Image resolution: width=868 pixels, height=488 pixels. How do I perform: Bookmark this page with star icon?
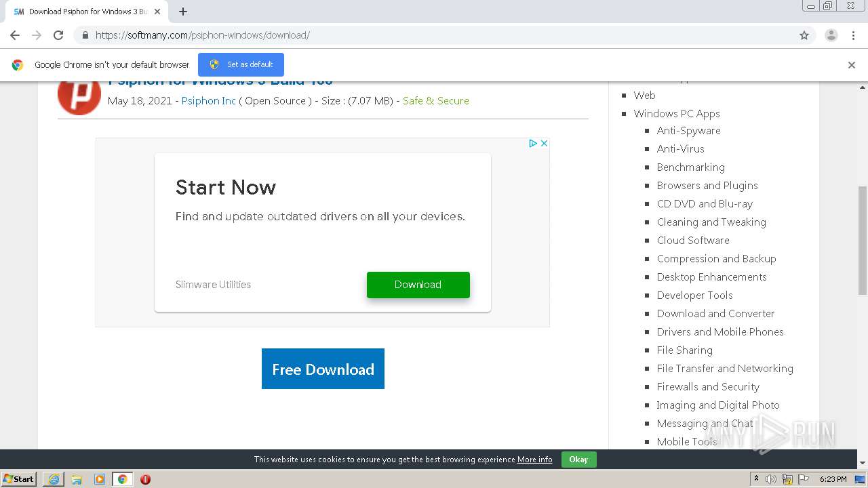tap(804, 35)
